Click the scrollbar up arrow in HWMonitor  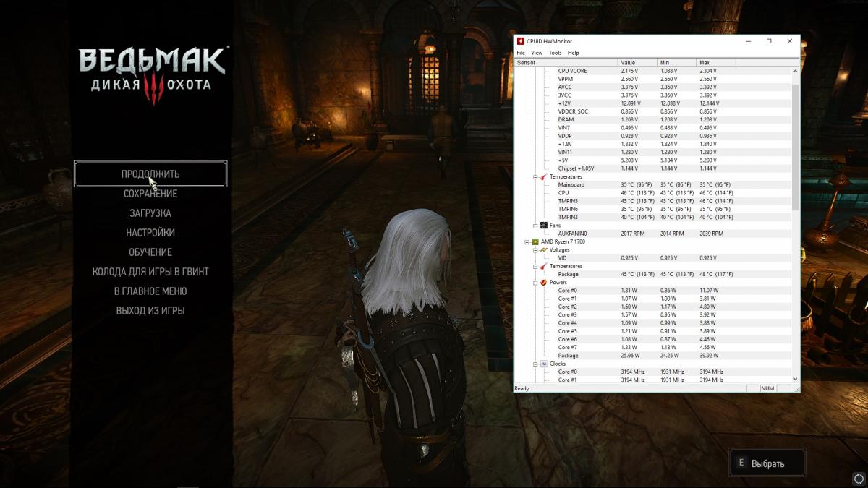[796, 71]
